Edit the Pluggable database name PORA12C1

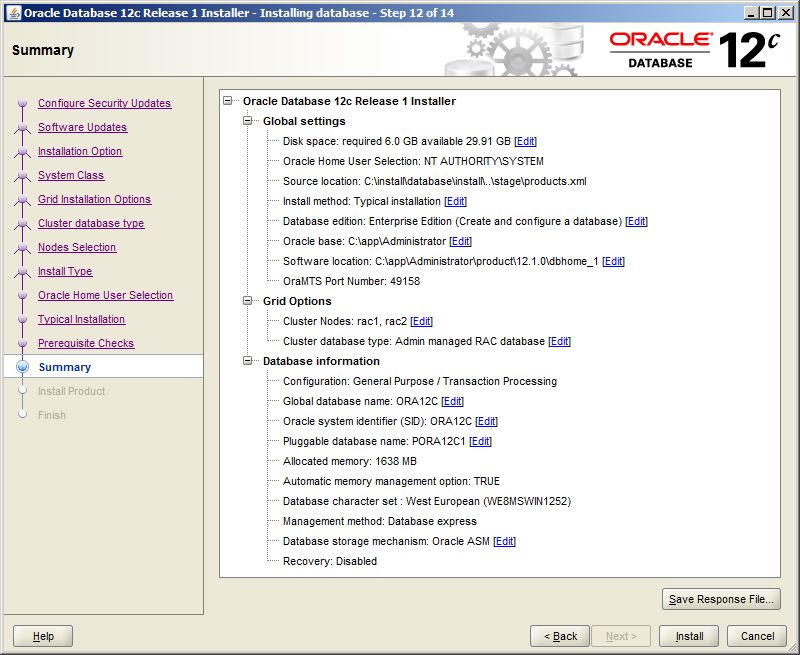(481, 441)
